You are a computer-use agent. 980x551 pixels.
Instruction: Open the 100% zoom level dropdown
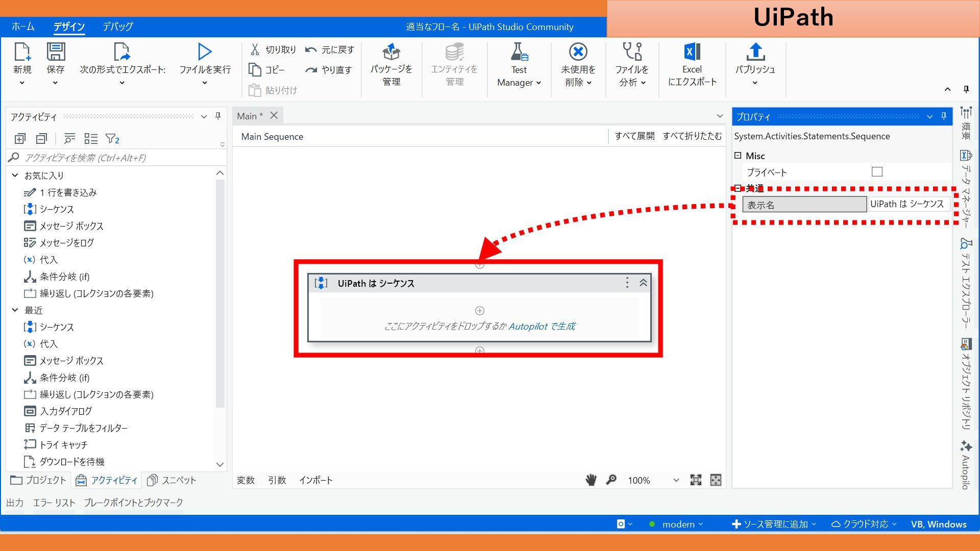(x=676, y=480)
